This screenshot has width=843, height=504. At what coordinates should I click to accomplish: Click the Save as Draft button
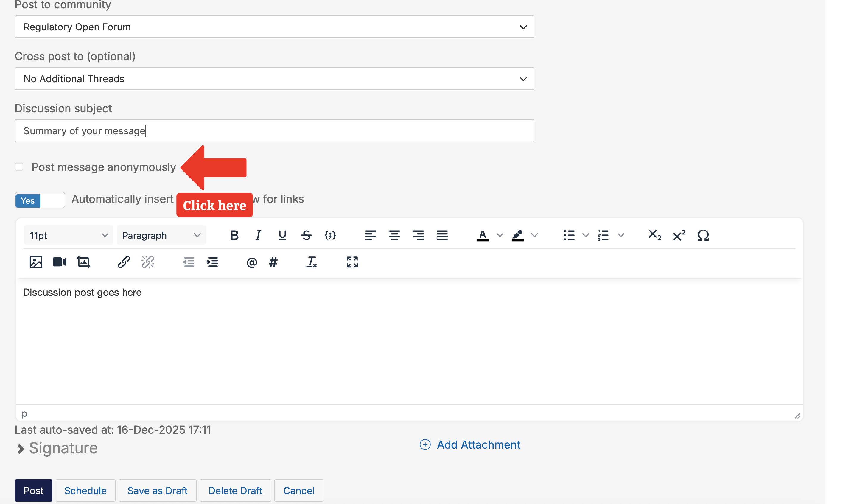[157, 490]
